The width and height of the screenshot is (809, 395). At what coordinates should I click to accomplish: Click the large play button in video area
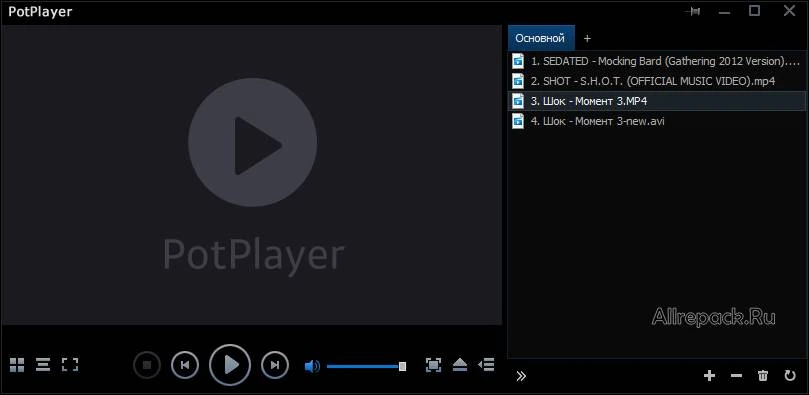click(252, 143)
